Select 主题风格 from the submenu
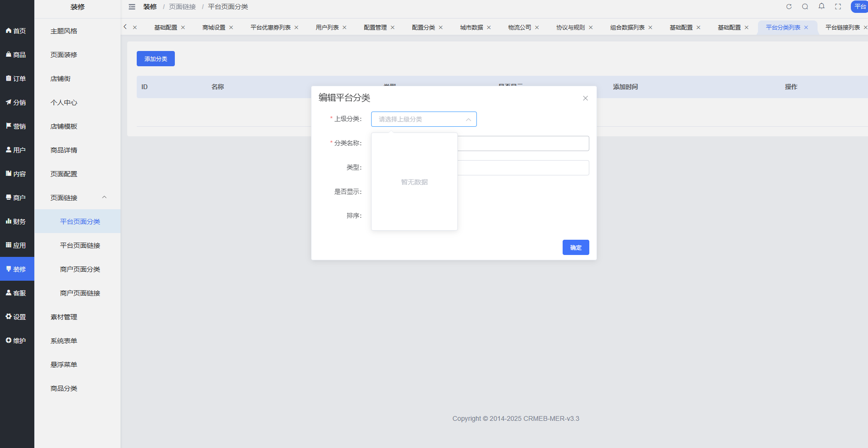The height and width of the screenshot is (448, 868). click(x=64, y=31)
